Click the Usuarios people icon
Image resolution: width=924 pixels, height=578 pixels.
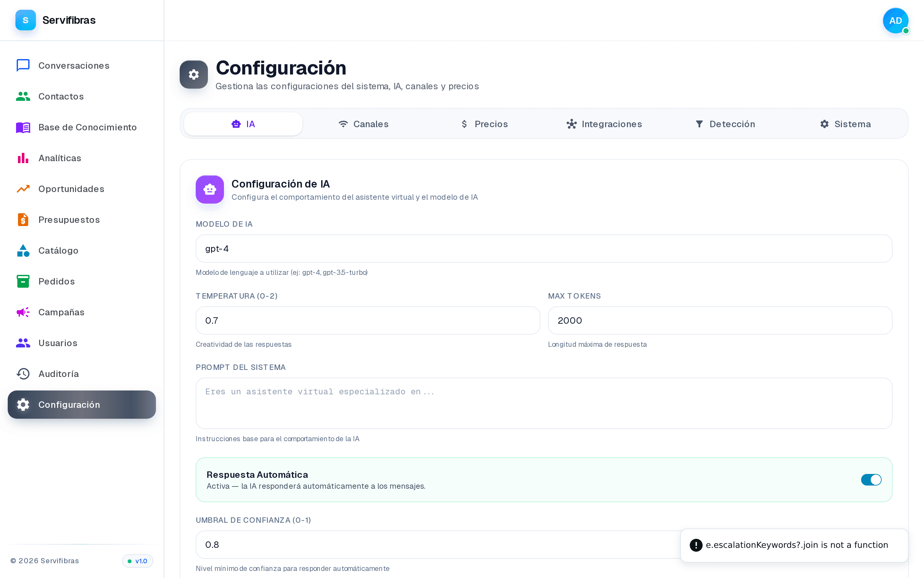click(23, 343)
